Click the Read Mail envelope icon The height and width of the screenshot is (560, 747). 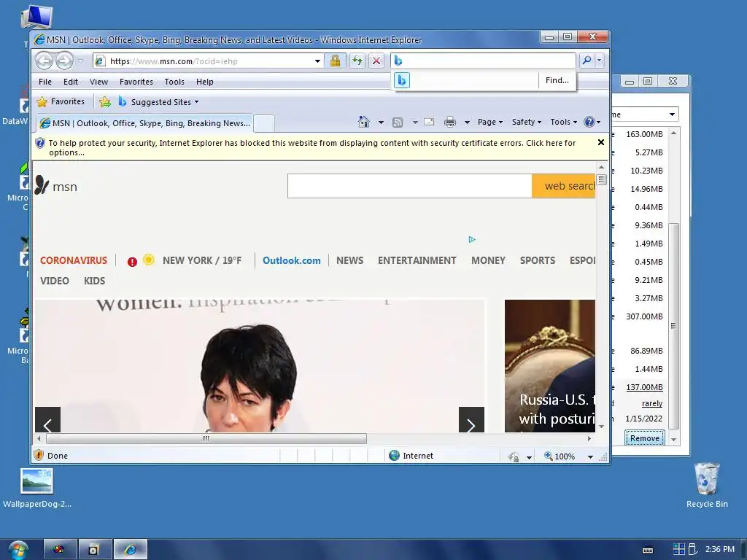pyautogui.click(x=429, y=122)
